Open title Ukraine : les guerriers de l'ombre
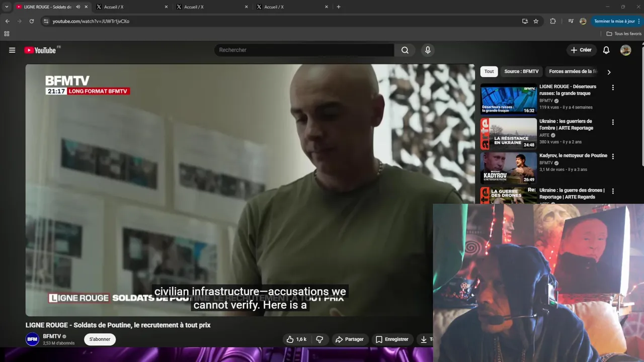 click(567, 125)
